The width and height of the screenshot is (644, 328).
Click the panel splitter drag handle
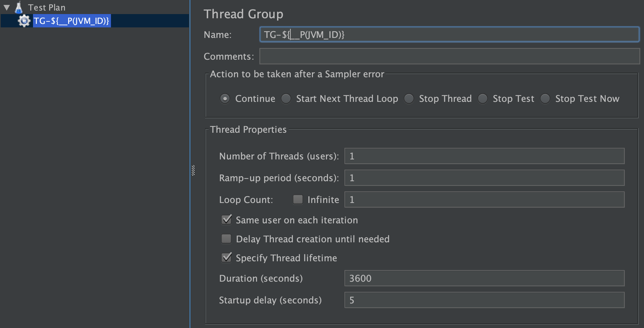(193, 170)
